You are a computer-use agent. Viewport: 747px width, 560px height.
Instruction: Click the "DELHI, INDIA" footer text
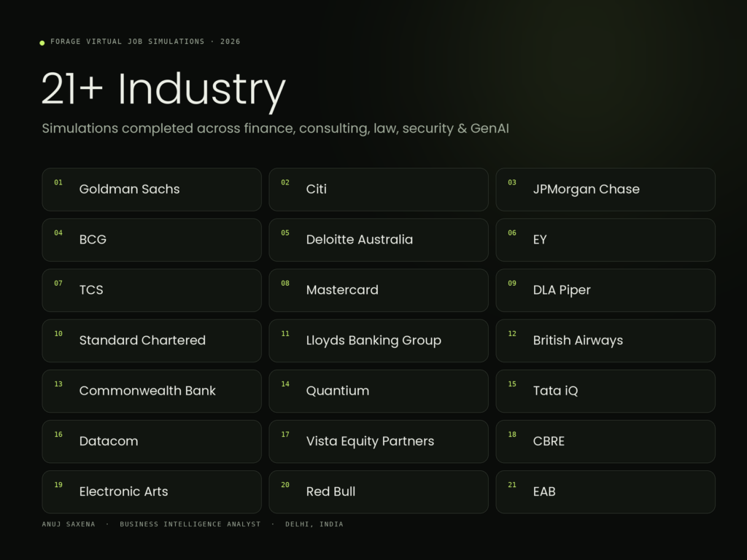(314, 524)
